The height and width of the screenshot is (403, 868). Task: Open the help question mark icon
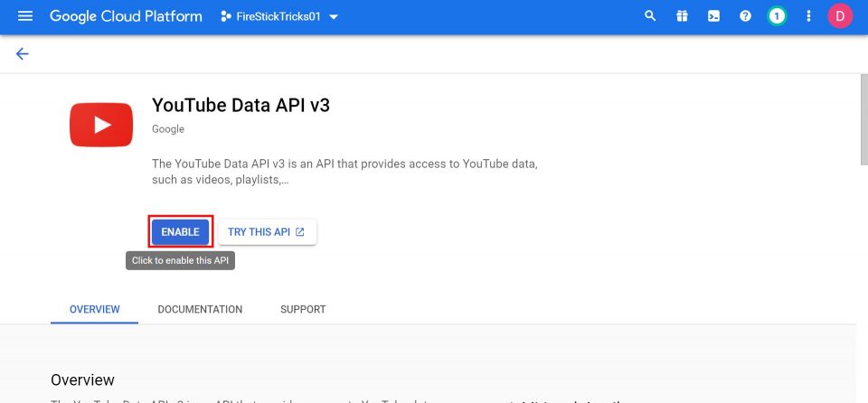point(745,16)
